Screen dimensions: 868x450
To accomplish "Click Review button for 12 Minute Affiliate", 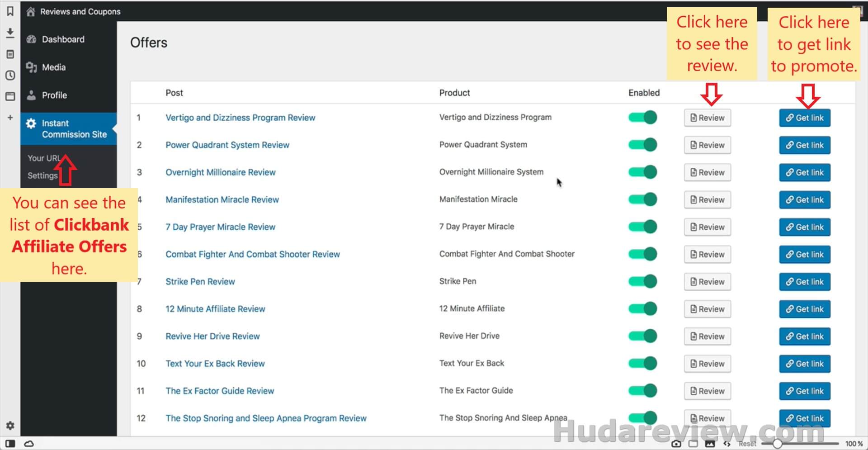I will click(x=707, y=309).
